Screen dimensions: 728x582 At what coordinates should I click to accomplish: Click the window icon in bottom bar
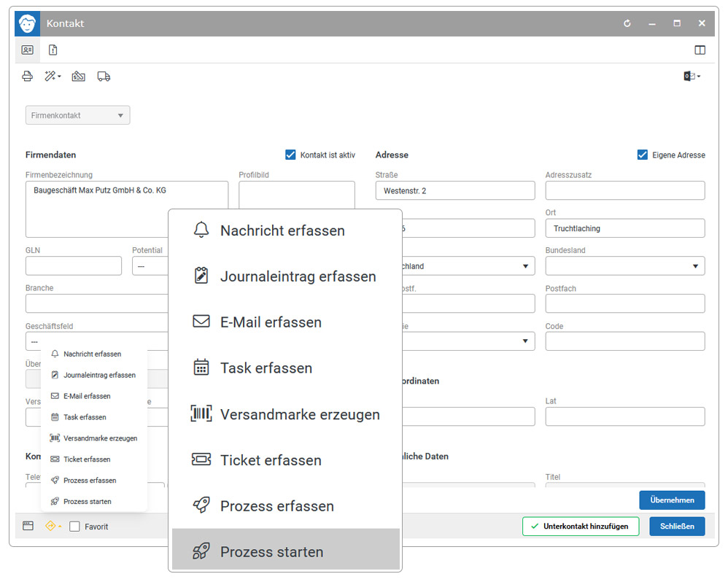pos(28,526)
